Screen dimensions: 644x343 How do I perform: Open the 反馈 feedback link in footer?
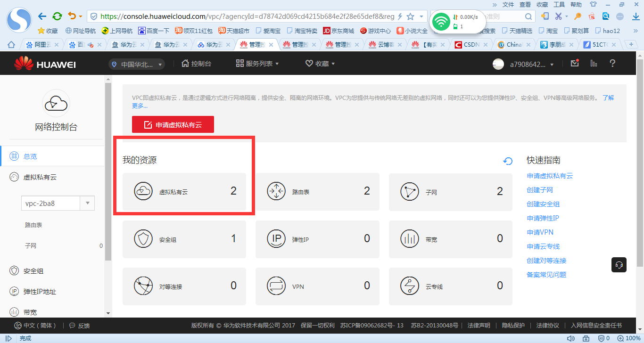point(79,325)
